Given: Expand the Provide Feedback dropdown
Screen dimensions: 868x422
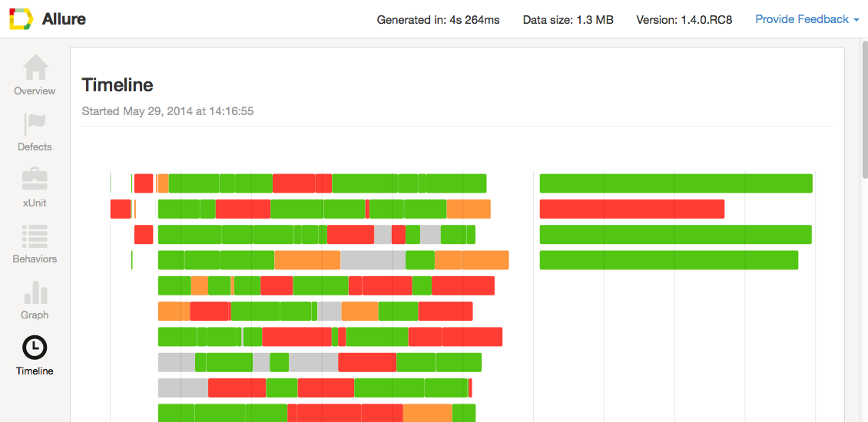Looking at the screenshot, I should tap(807, 19).
